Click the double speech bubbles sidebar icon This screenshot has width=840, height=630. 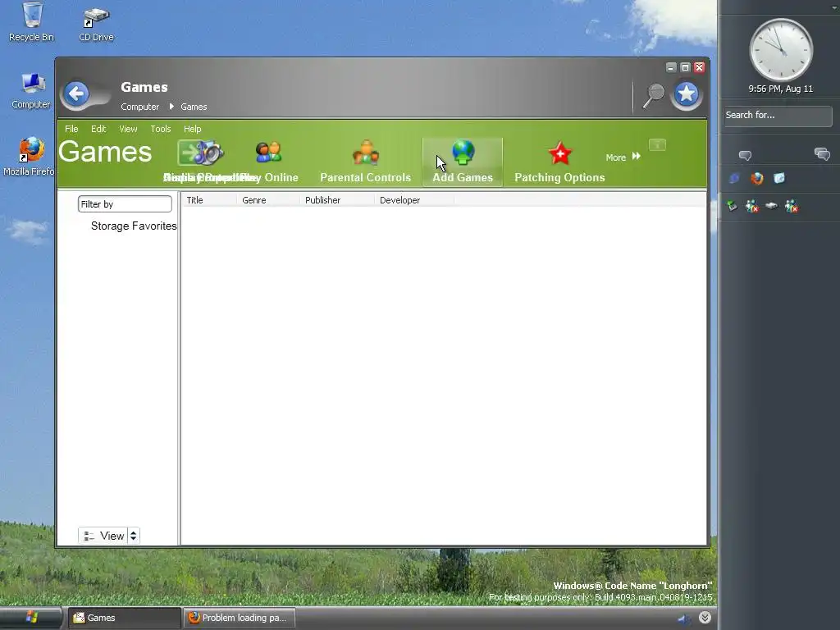tap(822, 154)
